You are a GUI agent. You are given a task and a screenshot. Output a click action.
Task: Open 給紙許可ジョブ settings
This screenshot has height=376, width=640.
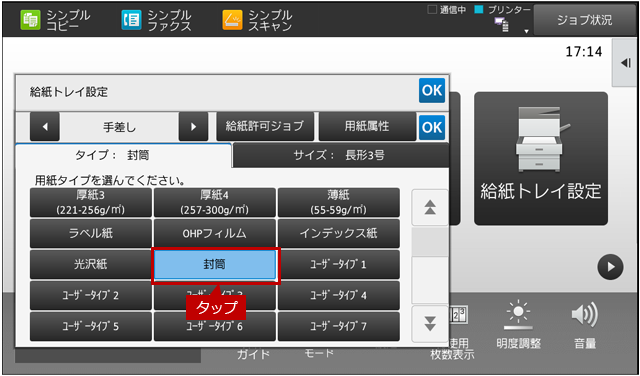click(265, 127)
